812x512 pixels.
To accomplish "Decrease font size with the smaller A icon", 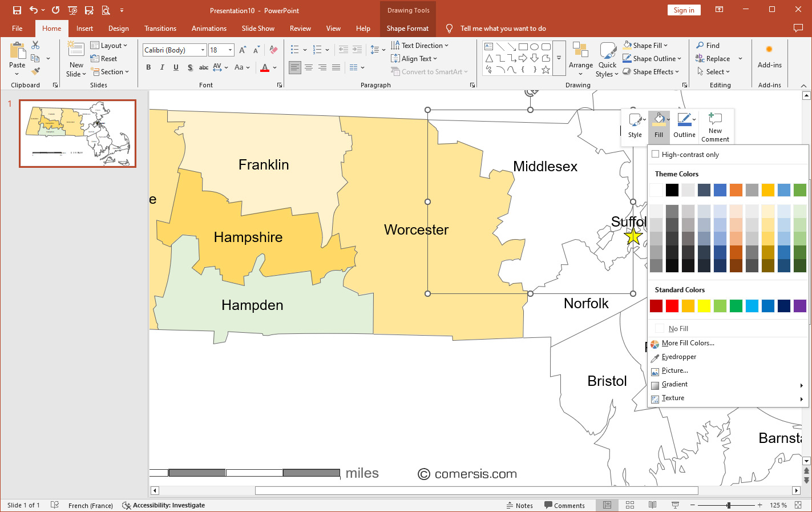I will [256, 50].
